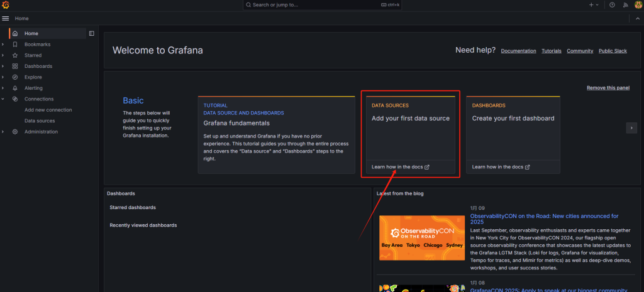The image size is (644, 292).
Task: Click the Home breadcrumb
Action: 22,18
